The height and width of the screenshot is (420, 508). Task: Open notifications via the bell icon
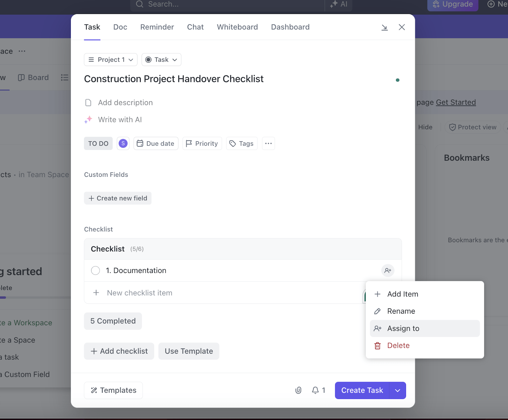[x=315, y=390]
